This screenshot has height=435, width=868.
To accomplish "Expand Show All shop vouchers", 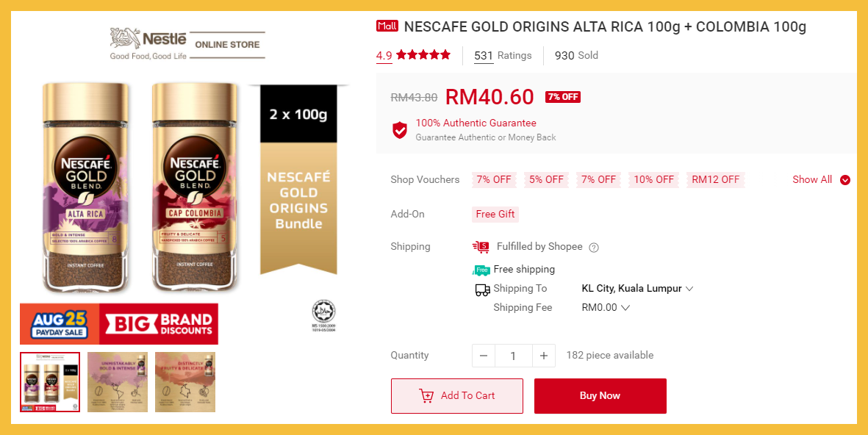I will [x=821, y=180].
